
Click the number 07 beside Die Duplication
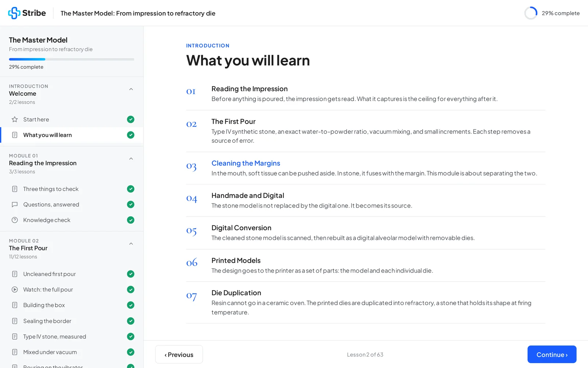pyautogui.click(x=191, y=296)
